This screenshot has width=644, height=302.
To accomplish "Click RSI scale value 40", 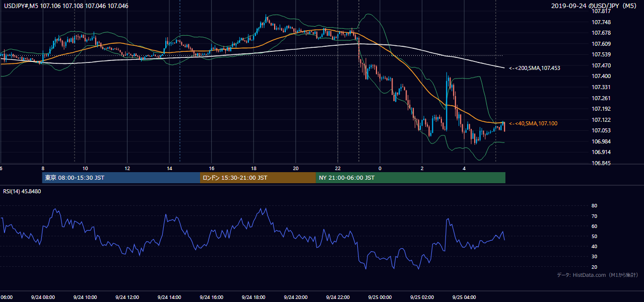I will click(595, 246).
